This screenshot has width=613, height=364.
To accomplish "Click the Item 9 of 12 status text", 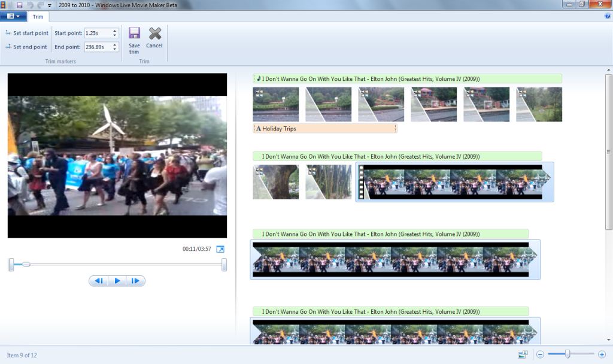I will click(x=22, y=355).
